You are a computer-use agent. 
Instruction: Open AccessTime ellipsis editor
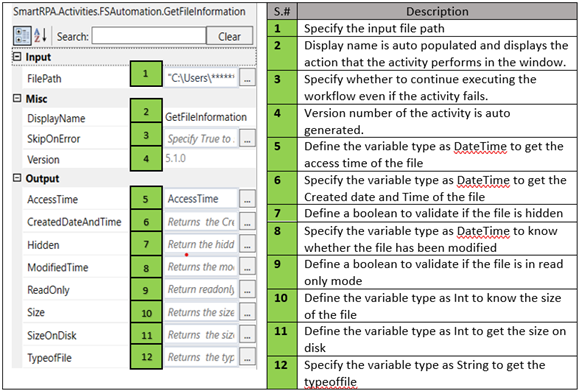click(x=247, y=199)
